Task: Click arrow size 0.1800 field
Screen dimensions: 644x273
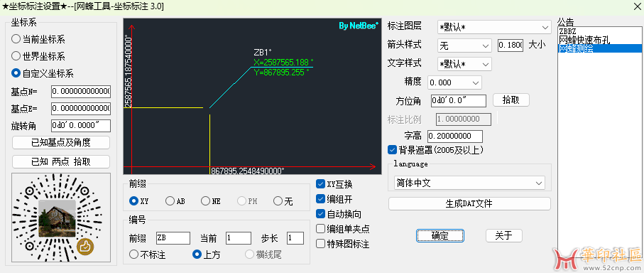Action: [x=510, y=45]
